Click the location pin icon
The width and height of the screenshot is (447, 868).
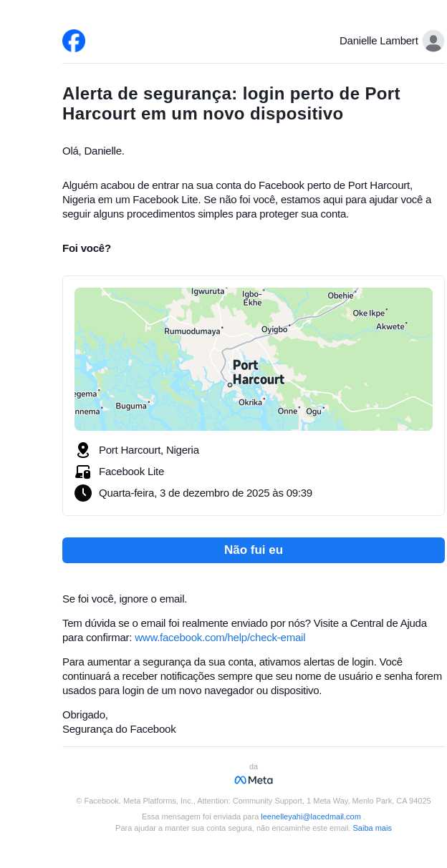[83, 450]
